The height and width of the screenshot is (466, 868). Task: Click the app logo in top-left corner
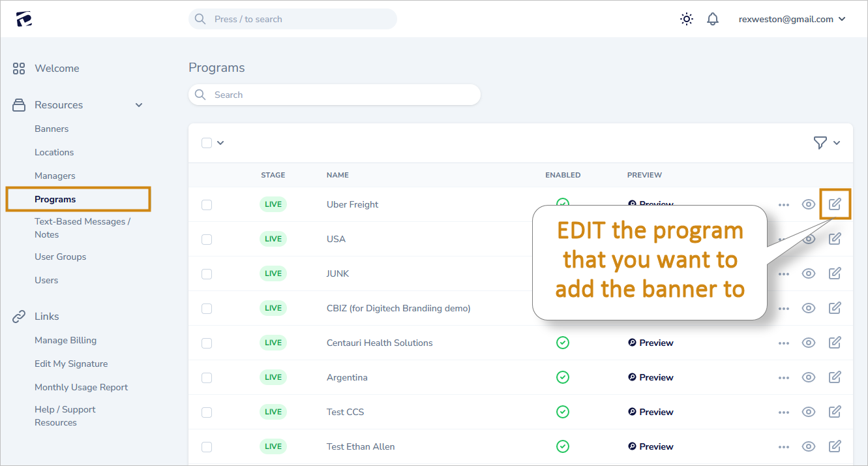[24, 19]
